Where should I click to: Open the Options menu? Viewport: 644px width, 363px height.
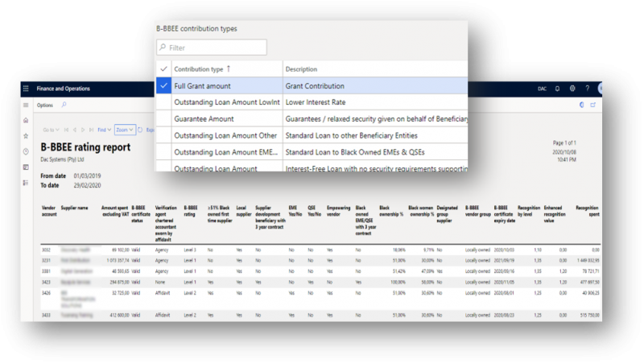45,105
